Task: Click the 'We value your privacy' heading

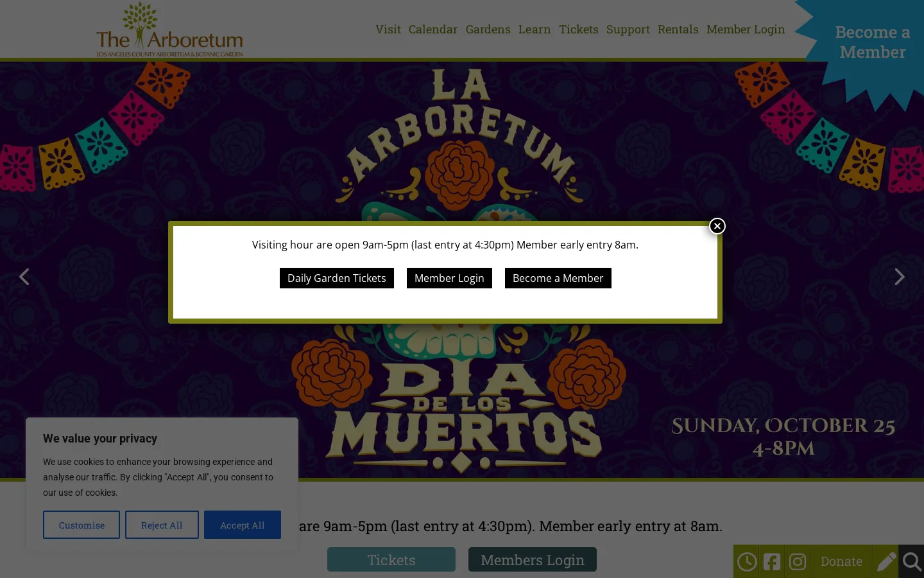Action: [x=100, y=439]
